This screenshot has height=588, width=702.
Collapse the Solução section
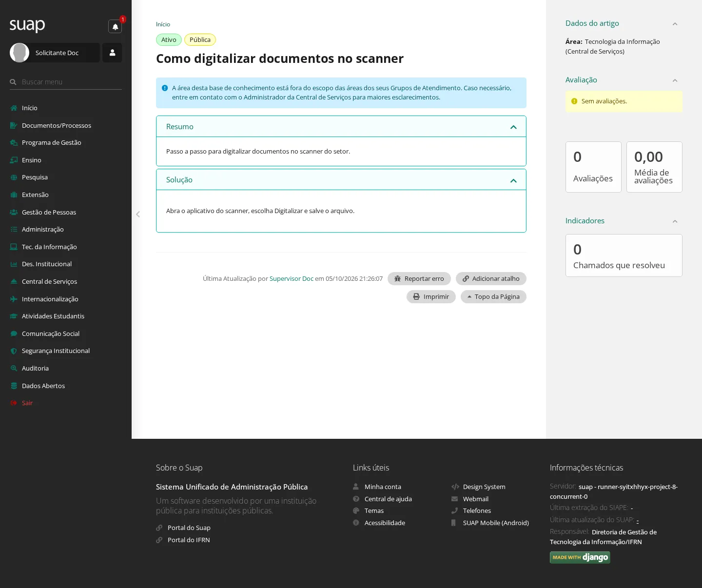point(513,181)
